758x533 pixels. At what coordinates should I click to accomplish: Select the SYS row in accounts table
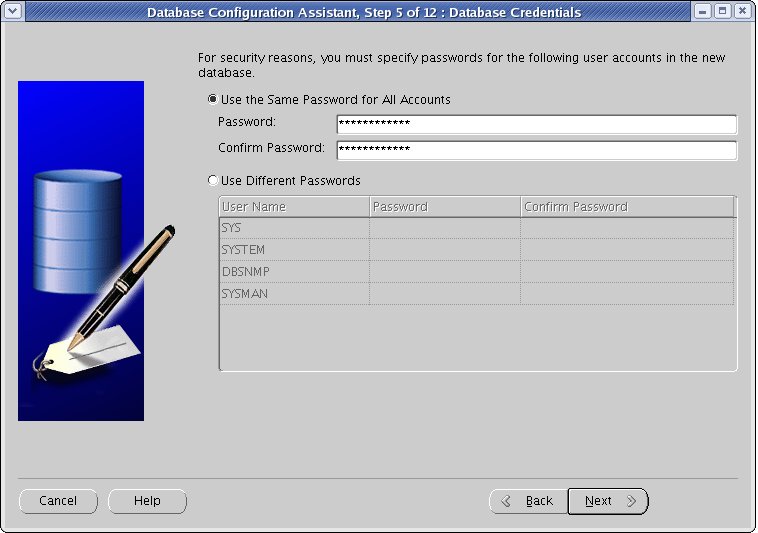point(294,228)
